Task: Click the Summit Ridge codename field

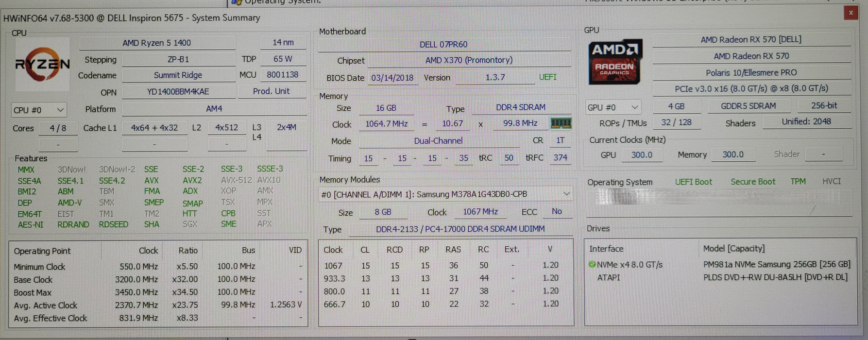Action: (x=178, y=75)
